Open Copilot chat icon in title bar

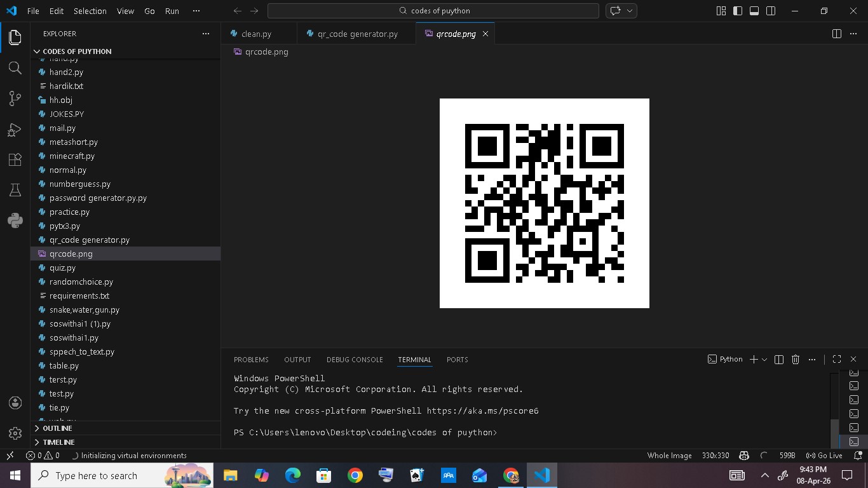pos(614,11)
